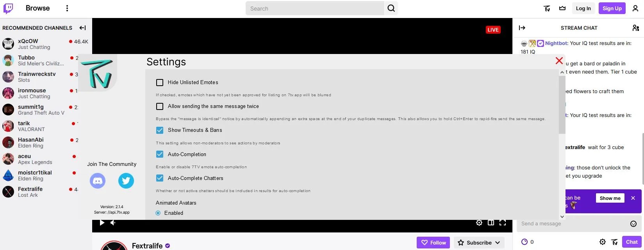Viewport: 644px width, 250px height.
Task: Open chat community users list
Action: [636, 28]
